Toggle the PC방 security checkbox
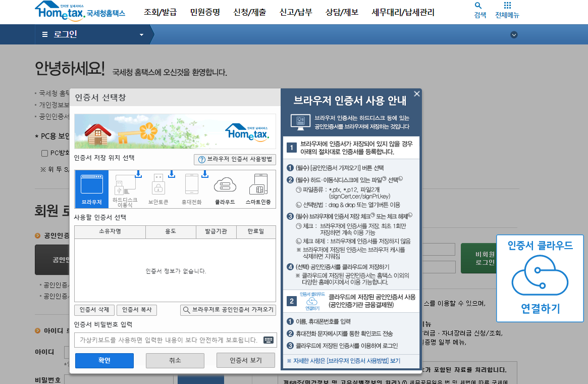588x384 pixels. pos(44,153)
